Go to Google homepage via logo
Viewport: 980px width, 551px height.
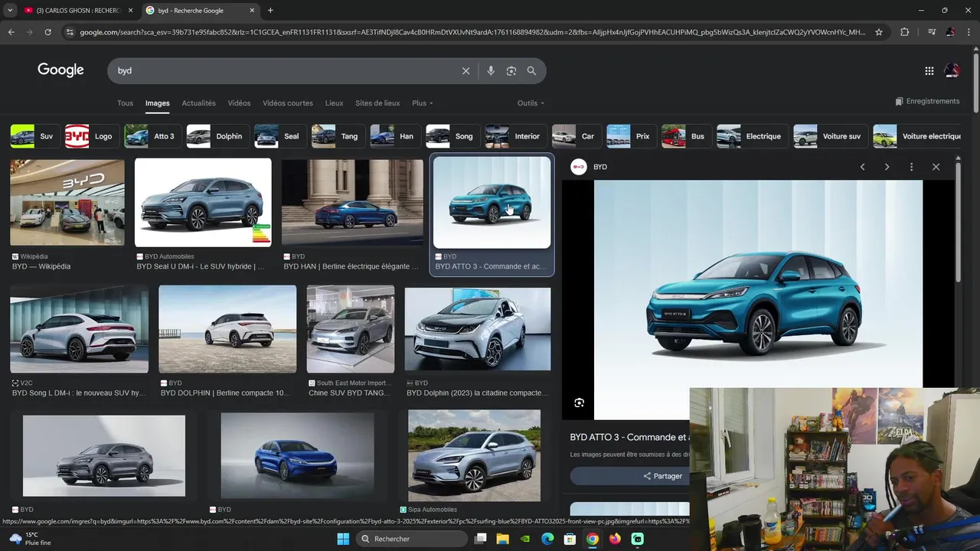pos(60,70)
